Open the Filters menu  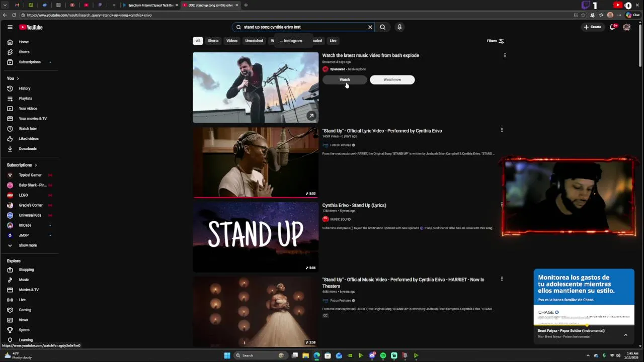pyautogui.click(x=496, y=41)
